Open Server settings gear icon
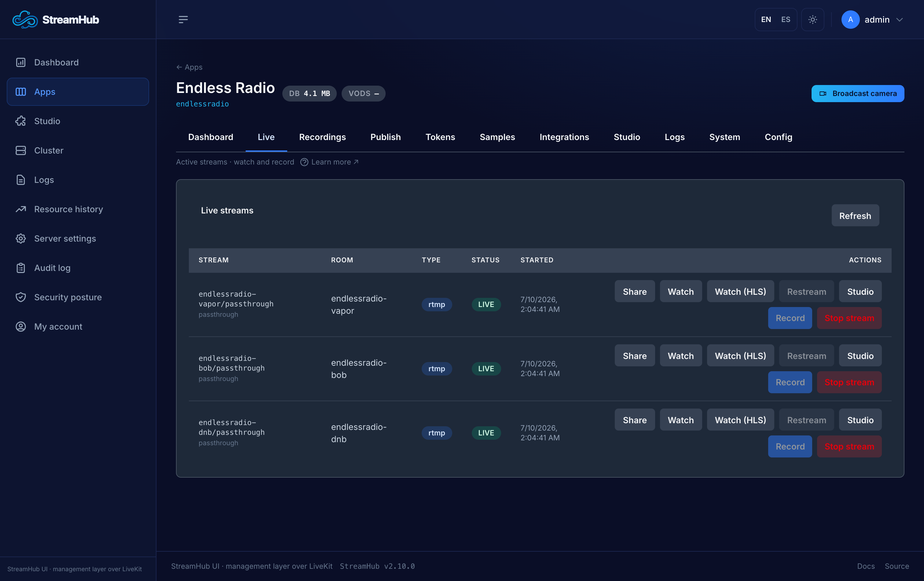Image resolution: width=924 pixels, height=581 pixels. pos(21,239)
